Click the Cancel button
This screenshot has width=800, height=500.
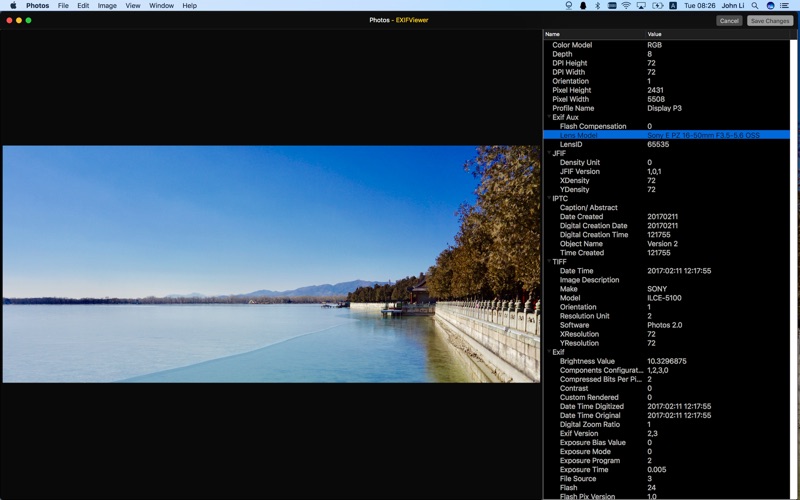coord(729,20)
